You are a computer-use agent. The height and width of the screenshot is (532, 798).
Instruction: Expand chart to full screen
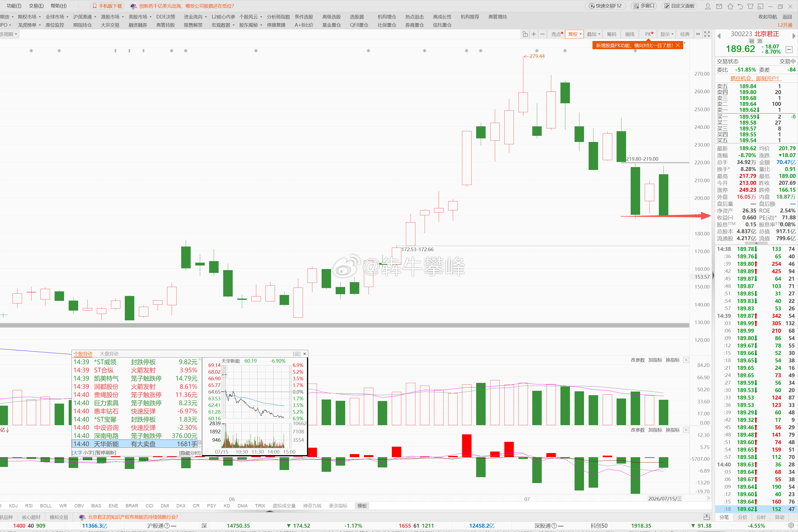[x=707, y=34]
